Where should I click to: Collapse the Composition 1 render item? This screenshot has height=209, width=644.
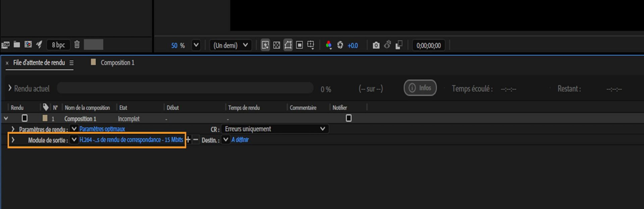6,118
